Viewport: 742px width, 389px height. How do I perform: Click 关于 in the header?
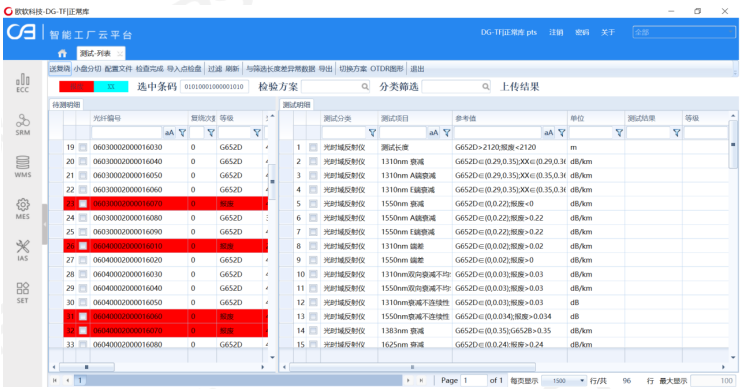click(608, 32)
